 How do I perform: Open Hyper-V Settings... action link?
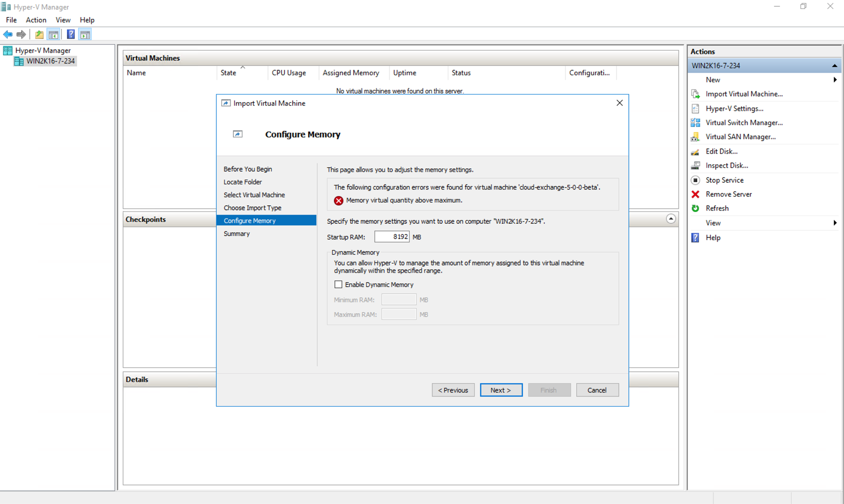734,108
